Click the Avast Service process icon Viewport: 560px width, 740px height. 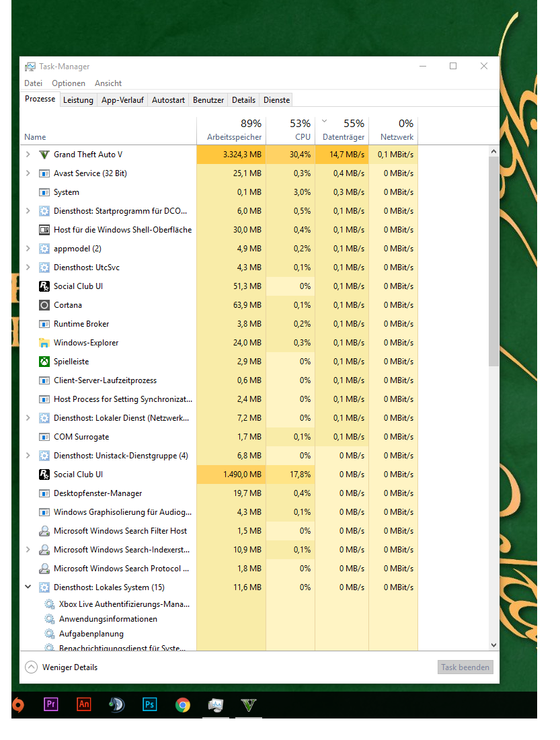point(44,173)
